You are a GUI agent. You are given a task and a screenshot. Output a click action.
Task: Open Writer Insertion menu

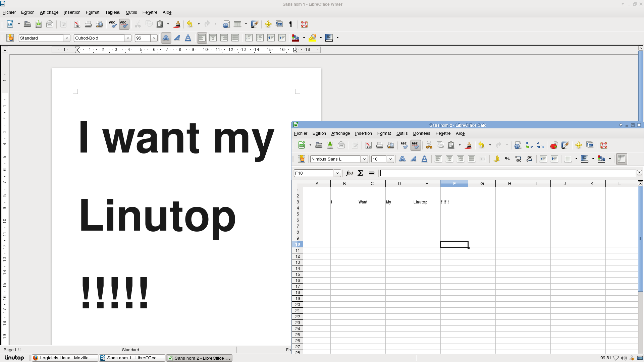72,12
